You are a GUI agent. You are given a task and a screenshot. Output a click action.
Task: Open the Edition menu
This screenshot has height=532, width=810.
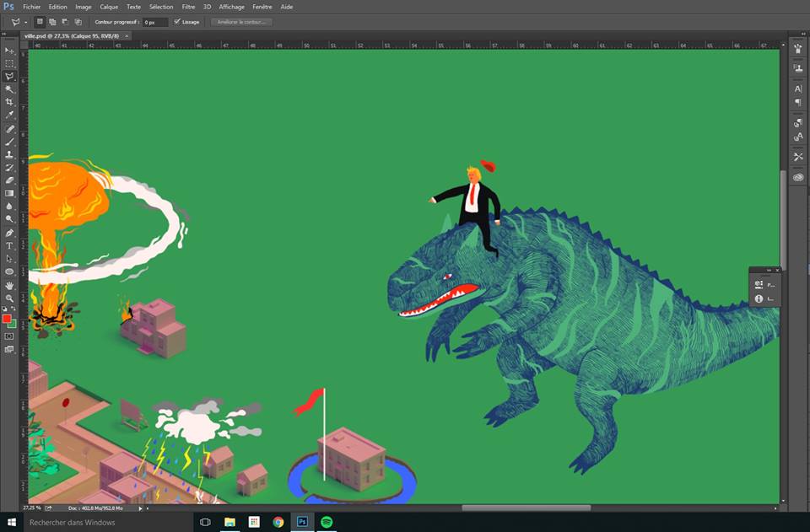pyautogui.click(x=58, y=7)
